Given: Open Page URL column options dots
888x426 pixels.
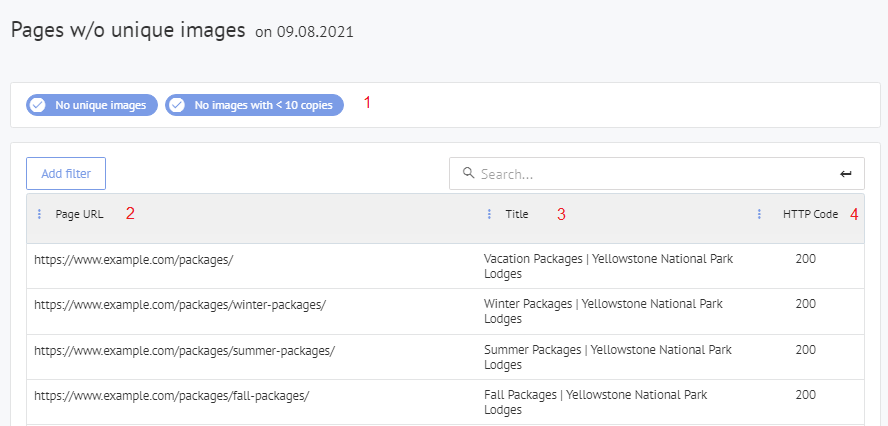Looking at the screenshot, I should point(39,214).
